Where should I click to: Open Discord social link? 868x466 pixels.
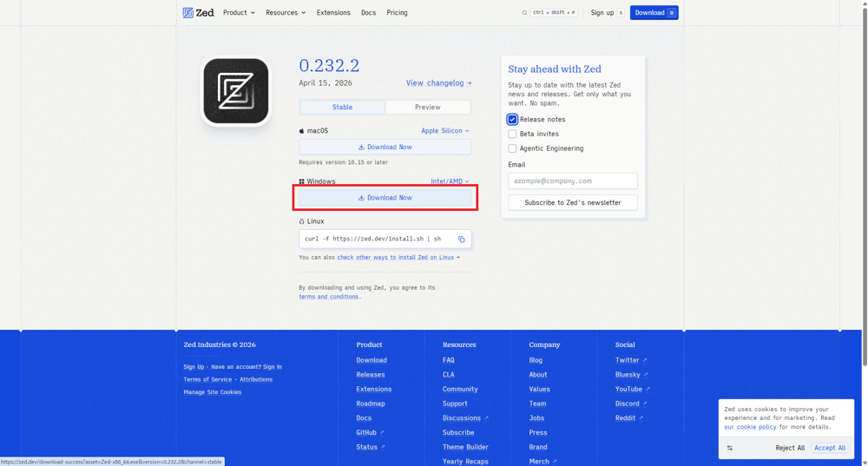631,404
